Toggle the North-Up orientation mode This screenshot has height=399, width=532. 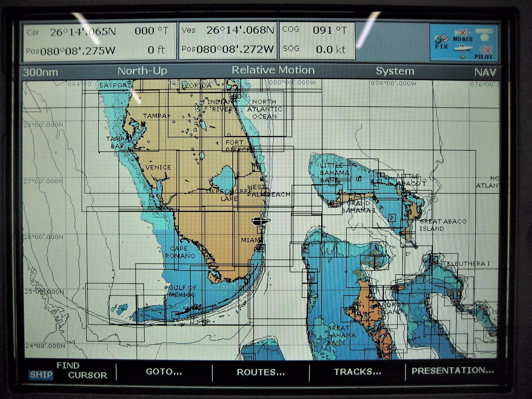click(x=142, y=71)
